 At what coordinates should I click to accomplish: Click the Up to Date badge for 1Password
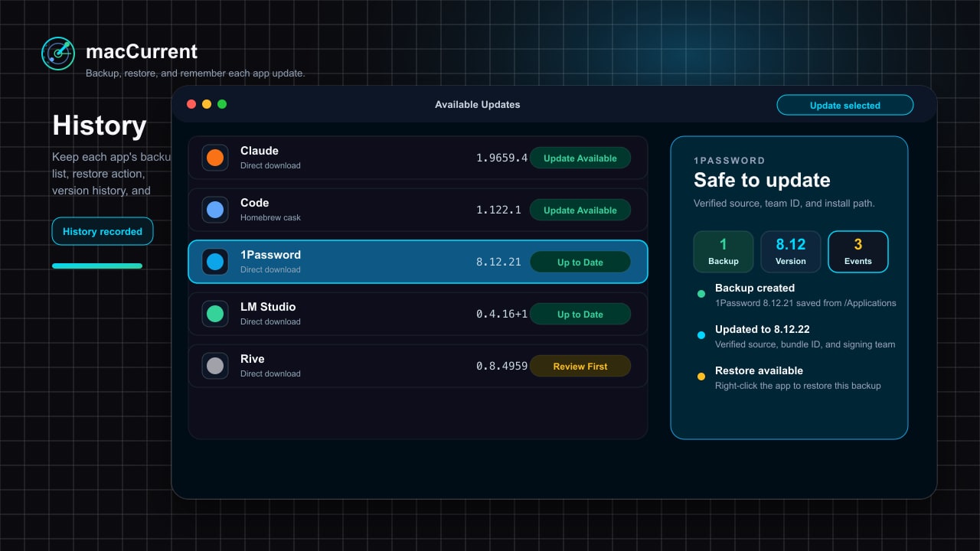[x=580, y=262]
